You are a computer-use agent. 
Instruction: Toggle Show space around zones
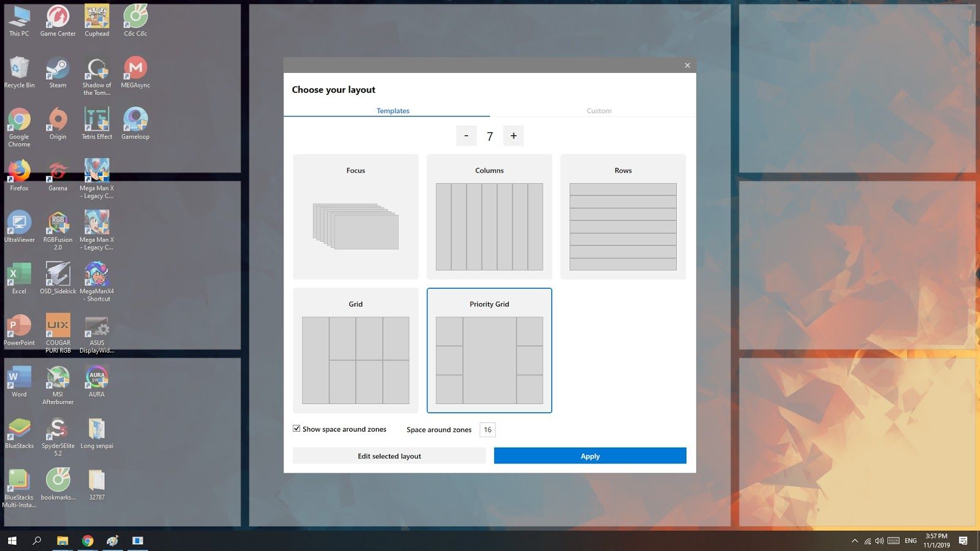point(296,429)
